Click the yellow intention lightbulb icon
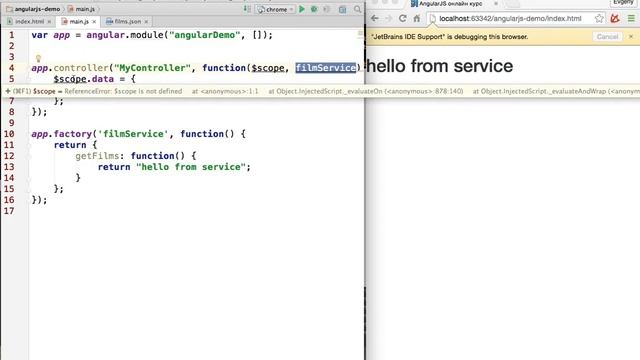 tap(38, 59)
